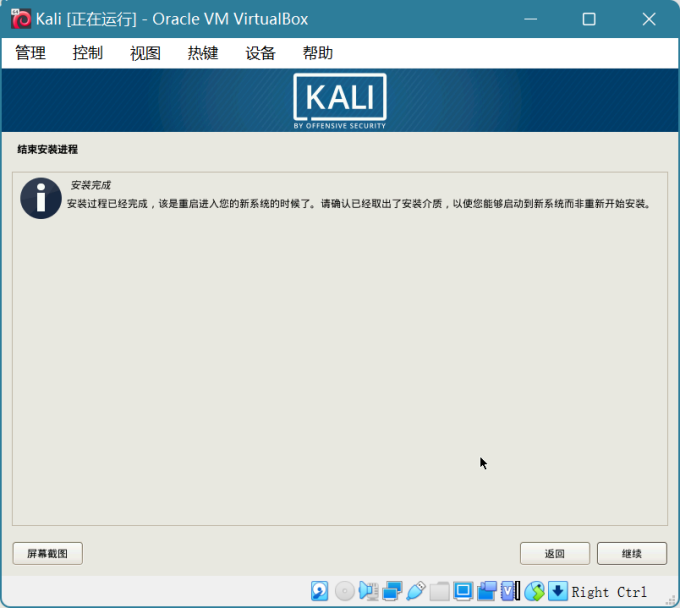Open the audio settings status icon
The image size is (681, 609).
point(368,591)
